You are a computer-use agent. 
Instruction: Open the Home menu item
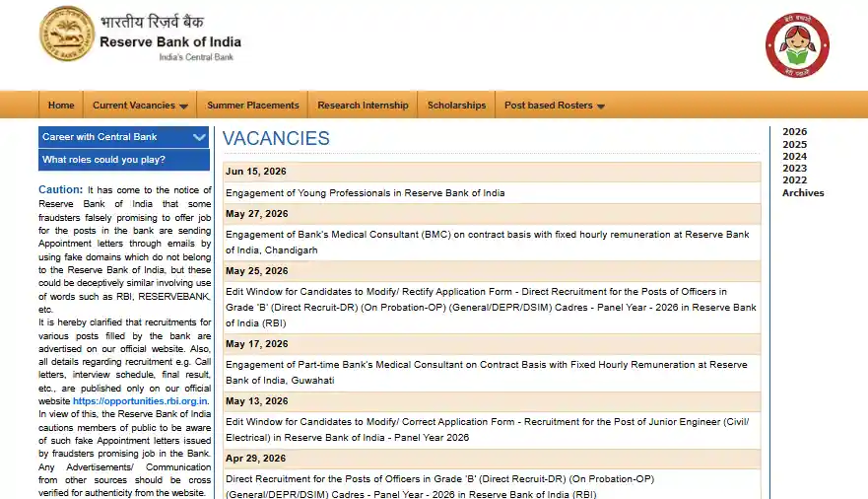pyautogui.click(x=61, y=106)
